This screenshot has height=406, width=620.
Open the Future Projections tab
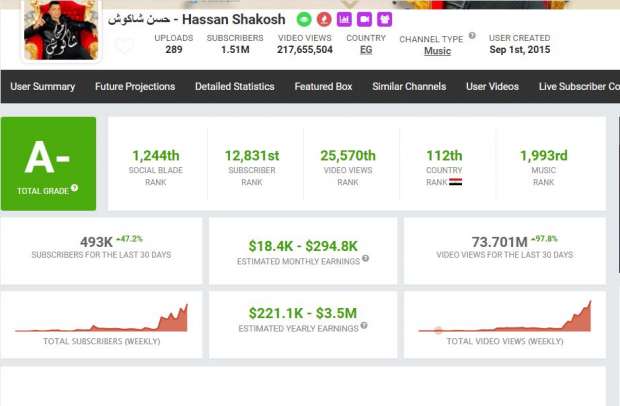135,87
